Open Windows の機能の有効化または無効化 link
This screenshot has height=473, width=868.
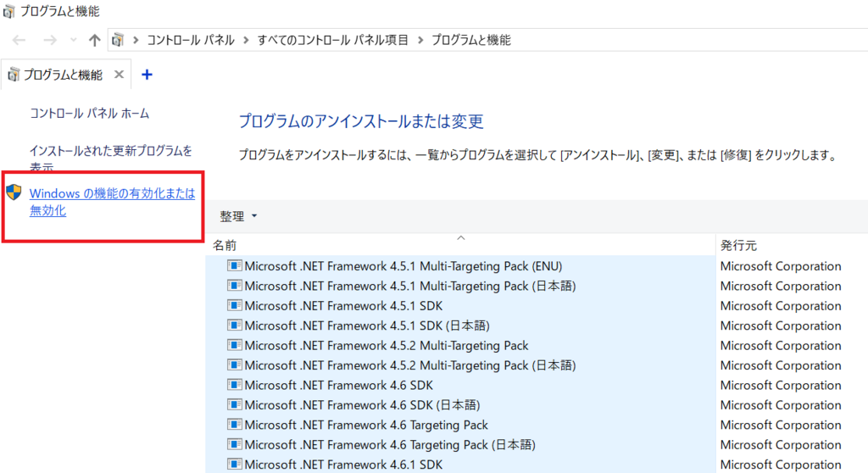[112, 202]
